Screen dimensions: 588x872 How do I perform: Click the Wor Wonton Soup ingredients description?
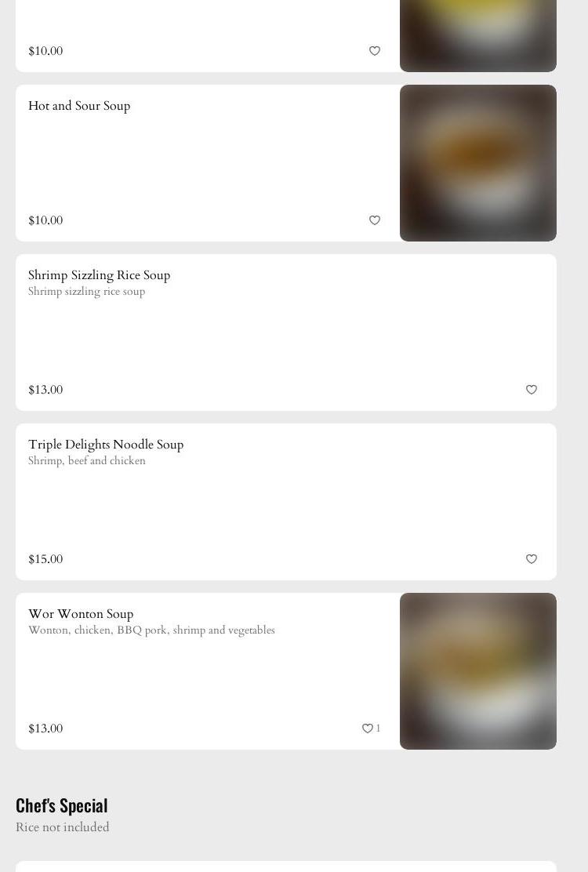tap(151, 630)
